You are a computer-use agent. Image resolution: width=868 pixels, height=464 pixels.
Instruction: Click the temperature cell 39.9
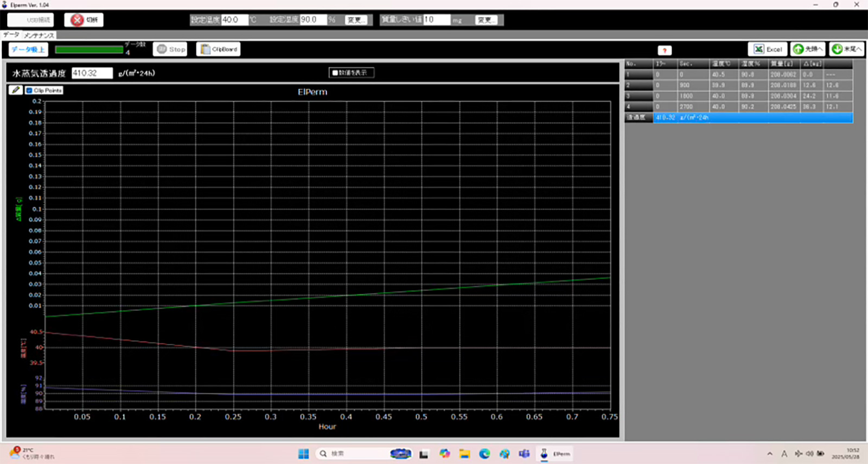click(x=725, y=85)
